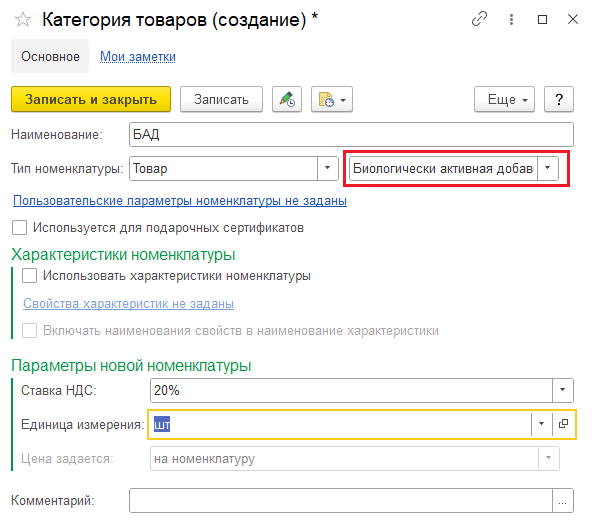Image resolution: width=592 pixels, height=525 pixels.
Task: Toggle 'Включать наименования свойств' checkbox
Action: [x=29, y=330]
